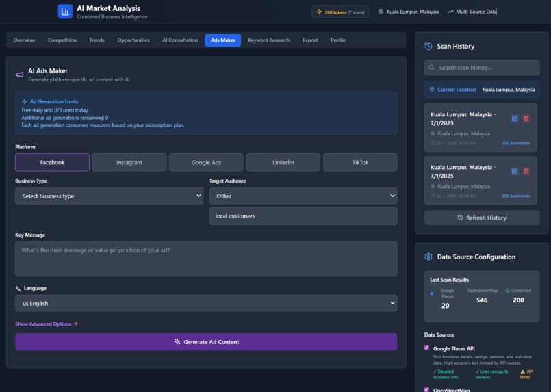
Task: Click the Search scan history field
Action: point(482,68)
